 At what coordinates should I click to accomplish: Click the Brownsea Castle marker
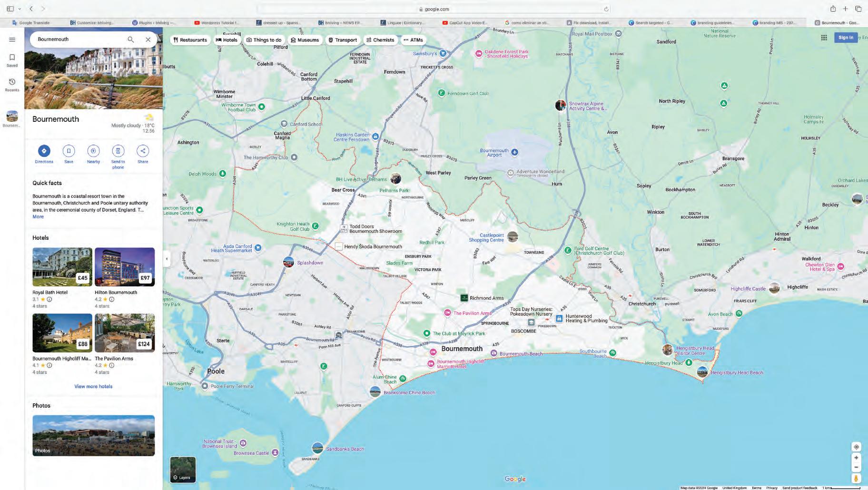(x=275, y=452)
